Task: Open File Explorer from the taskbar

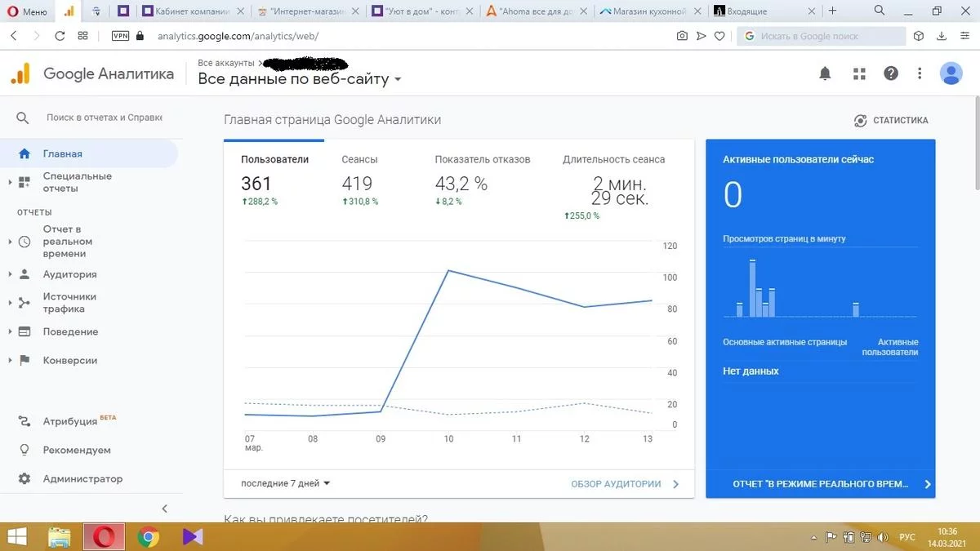Action: point(60,537)
